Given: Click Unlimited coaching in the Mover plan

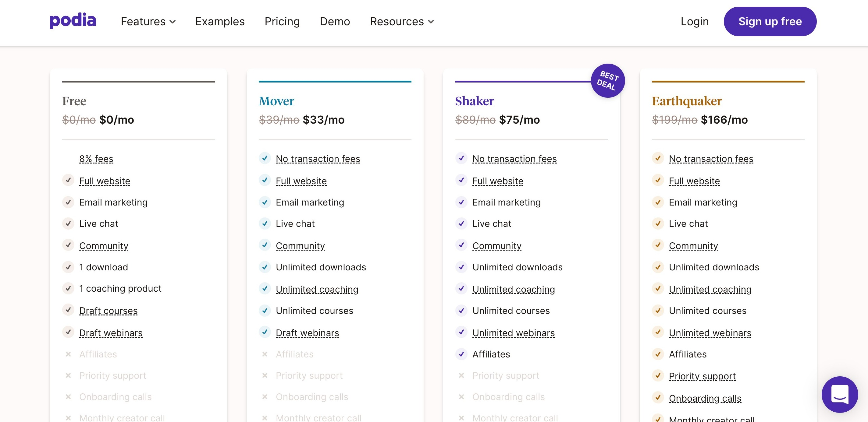Looking at the screenshot, I should (317, 290).
